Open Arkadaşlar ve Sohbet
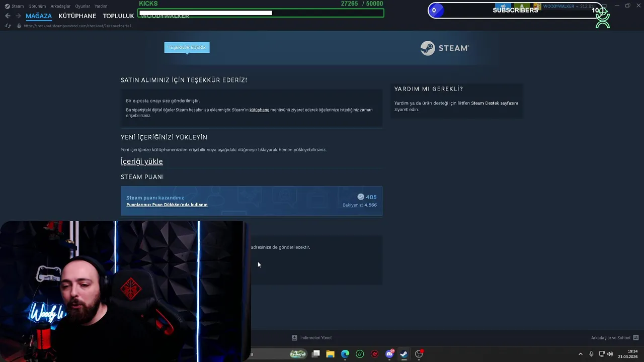 pos(611,338)
